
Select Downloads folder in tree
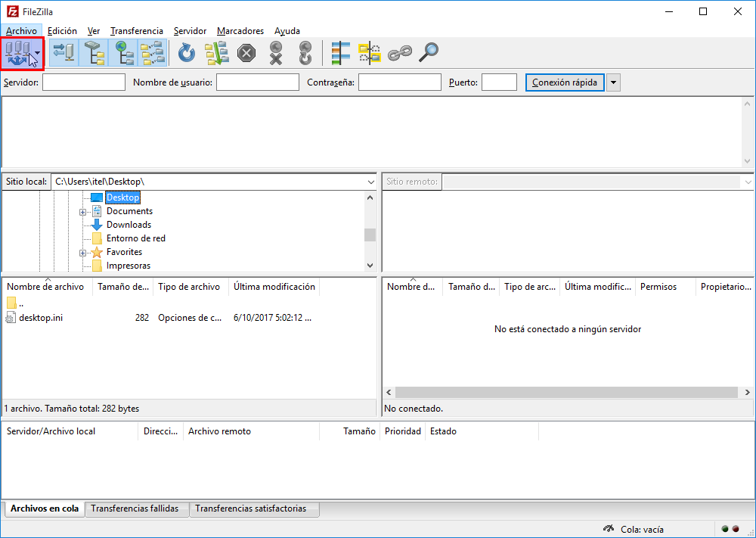click(x=129, y=225)
